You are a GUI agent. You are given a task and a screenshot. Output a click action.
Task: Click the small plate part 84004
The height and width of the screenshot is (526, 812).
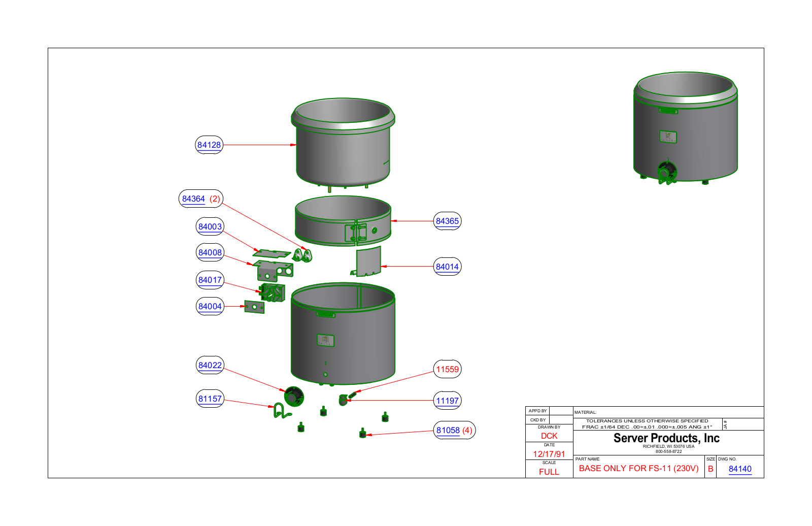(254, 307)
